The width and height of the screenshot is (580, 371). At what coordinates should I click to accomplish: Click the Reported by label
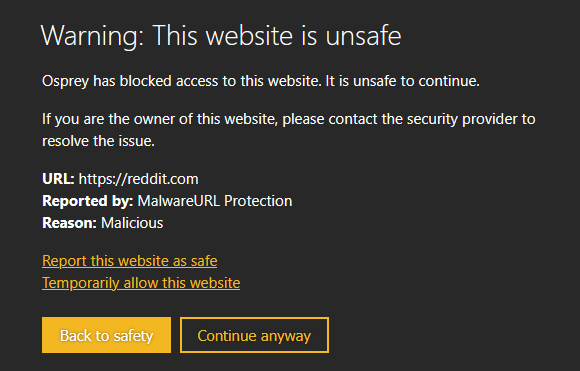87,201
